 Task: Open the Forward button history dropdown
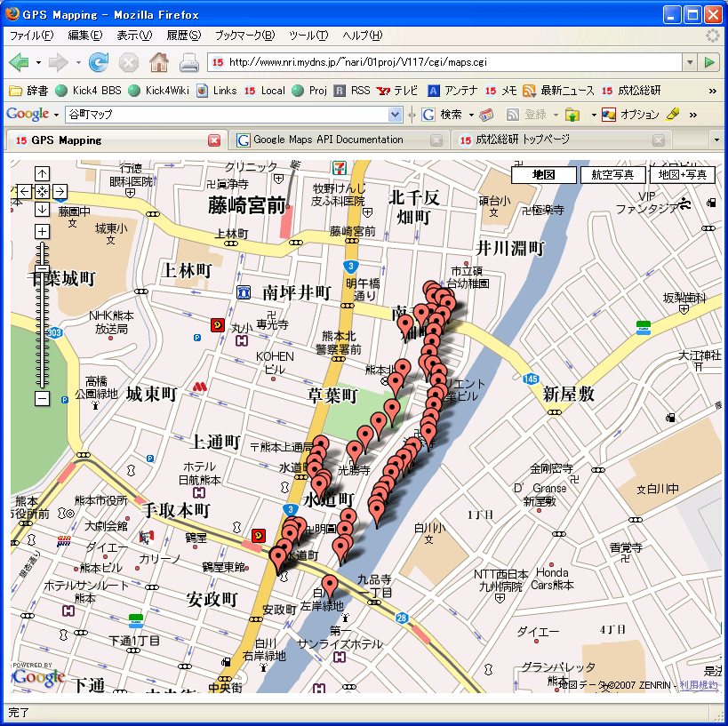click(78, 63)
